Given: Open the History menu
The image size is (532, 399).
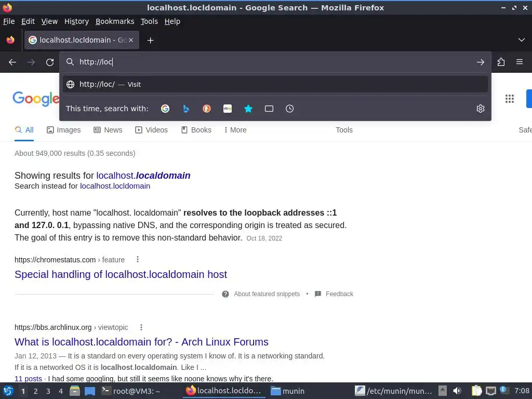Looking at the screenshot, I should point(77,21).
